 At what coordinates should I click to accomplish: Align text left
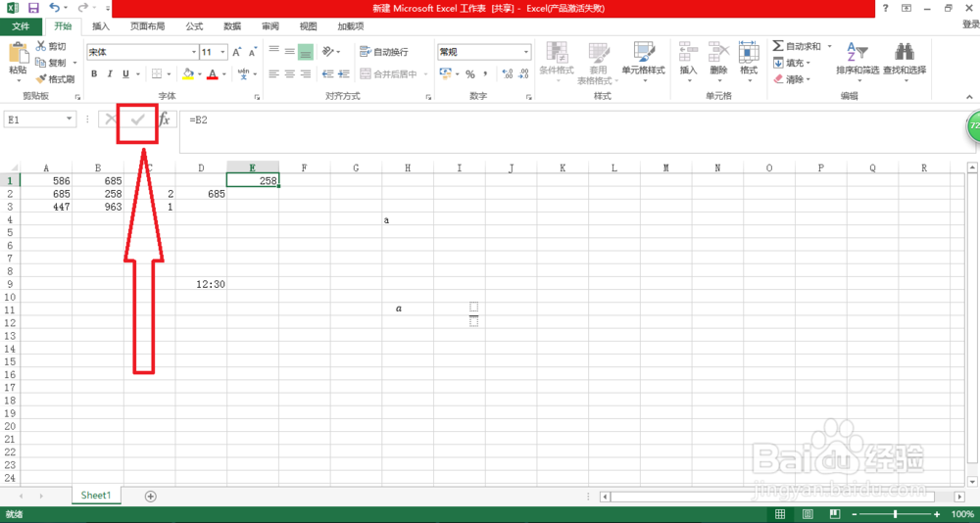click(x=273, y=73)
